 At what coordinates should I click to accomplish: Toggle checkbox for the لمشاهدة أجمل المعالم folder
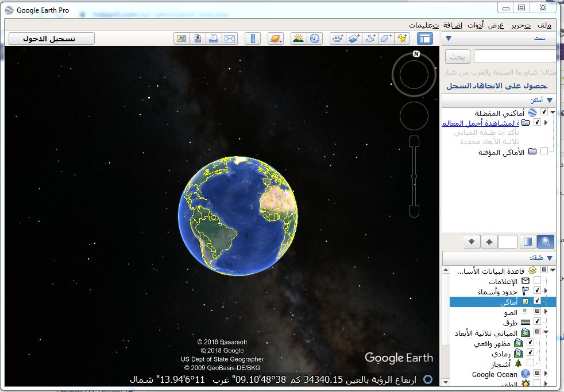click(537, 122)
